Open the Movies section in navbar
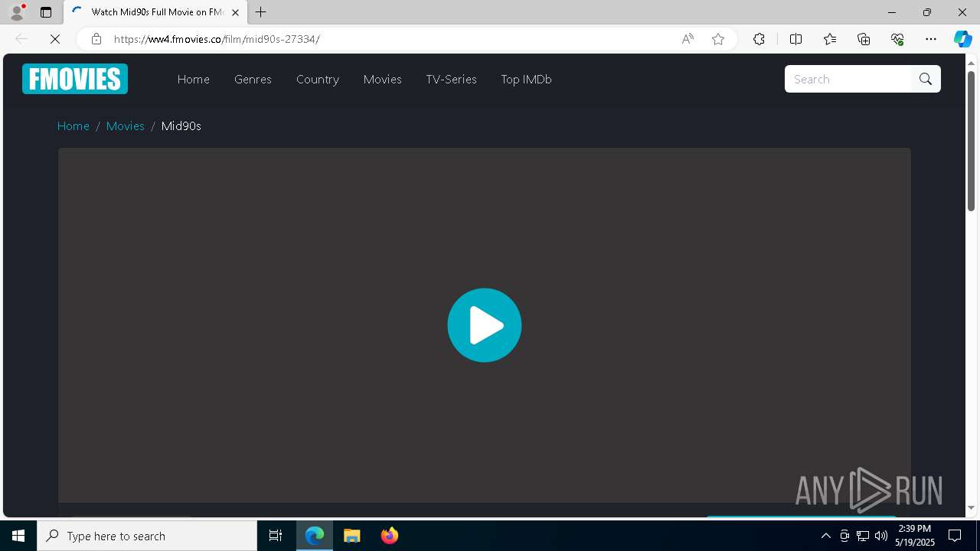The width and height of the screenshot is (980, 551). point(383,79)
